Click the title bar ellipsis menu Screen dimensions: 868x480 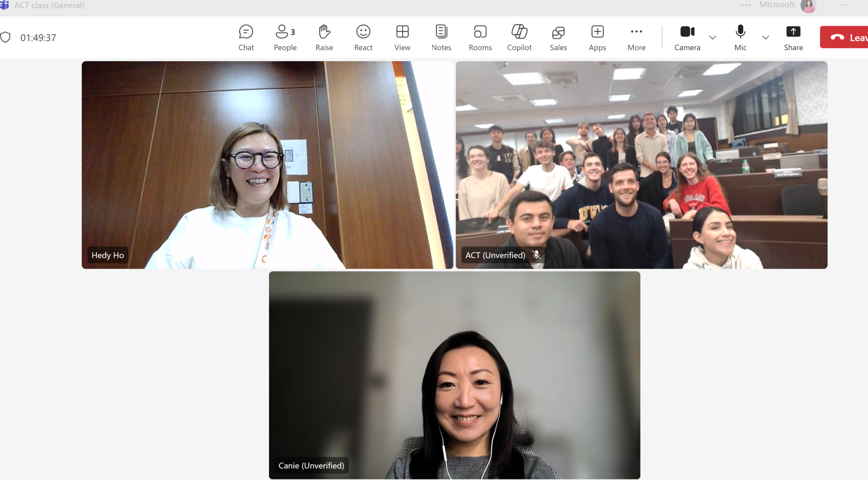(745, 5)
